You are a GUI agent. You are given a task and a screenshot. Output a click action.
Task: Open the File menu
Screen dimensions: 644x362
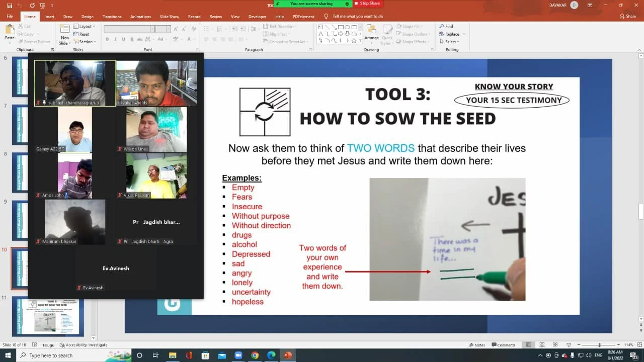(x=10, y=17)
